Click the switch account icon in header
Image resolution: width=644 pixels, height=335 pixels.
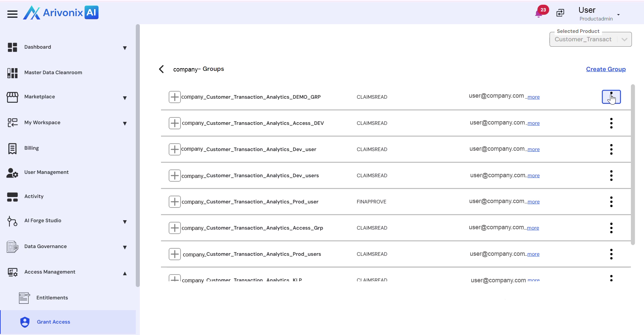click(560, 13)
